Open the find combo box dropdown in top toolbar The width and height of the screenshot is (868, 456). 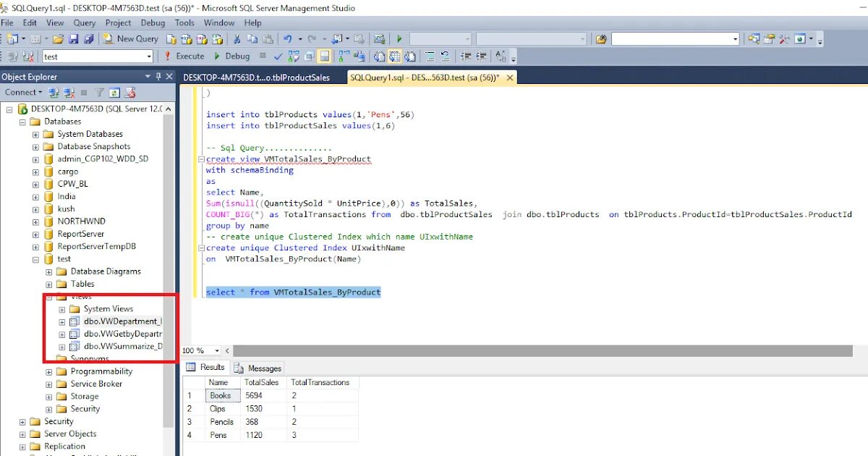[736, 39]
